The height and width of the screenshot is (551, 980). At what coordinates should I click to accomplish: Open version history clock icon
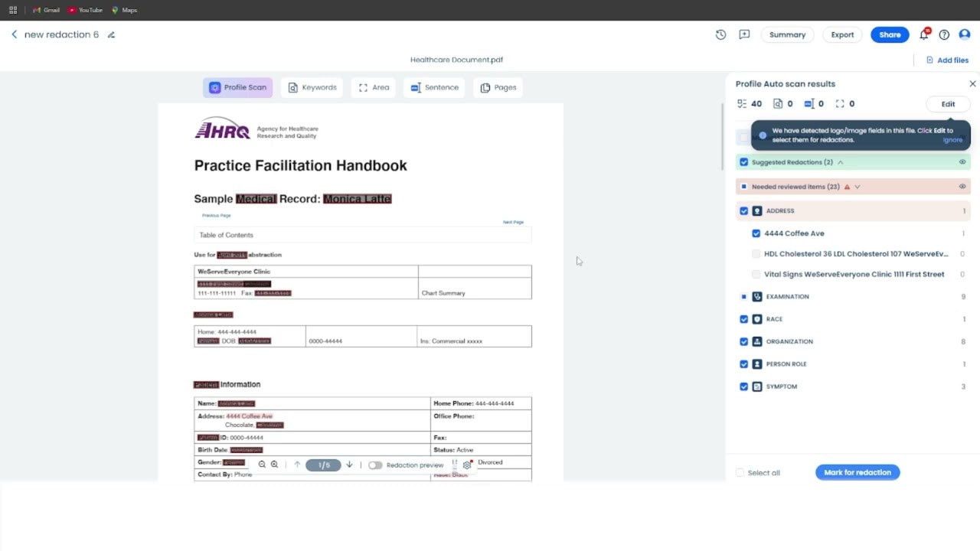(720, 34)
